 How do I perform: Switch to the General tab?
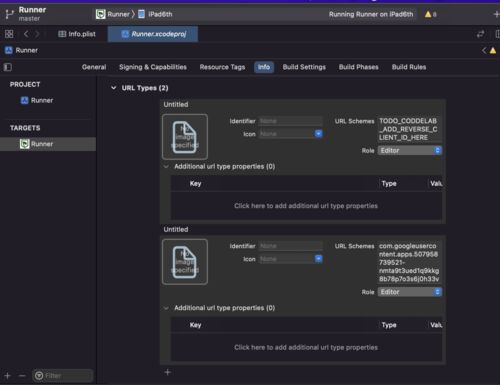click(x=94, y=67)
